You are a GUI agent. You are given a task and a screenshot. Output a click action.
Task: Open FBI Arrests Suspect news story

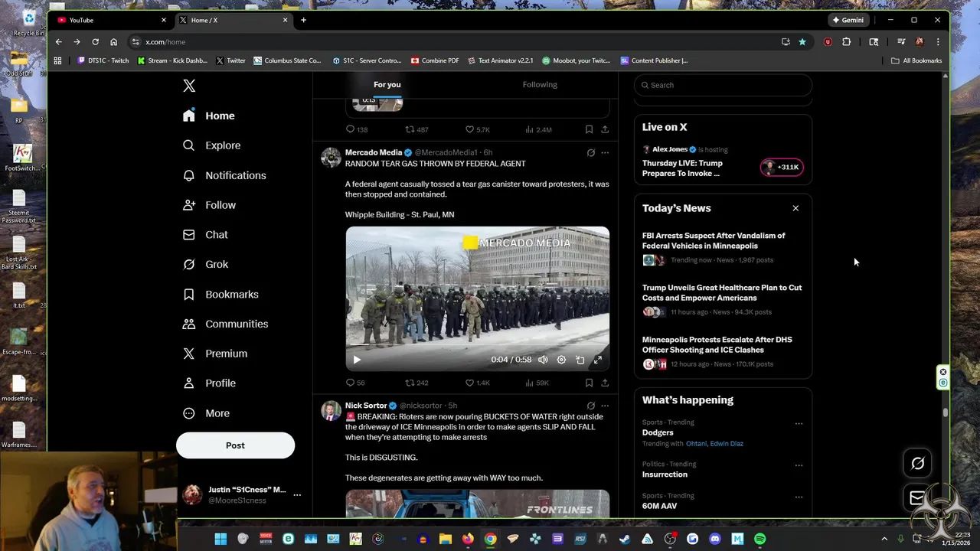(x=723, y=249)
